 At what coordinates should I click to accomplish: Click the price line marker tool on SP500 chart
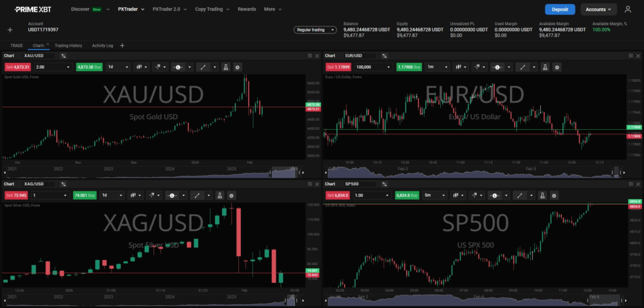tap(494, 196)
